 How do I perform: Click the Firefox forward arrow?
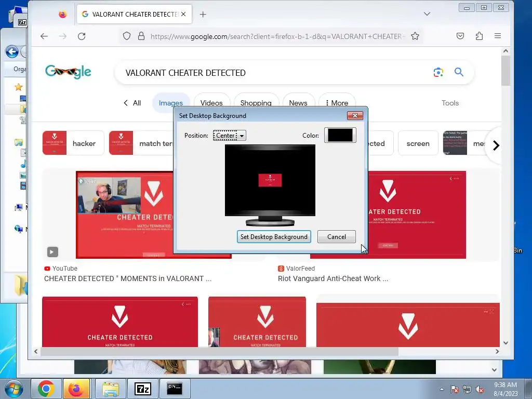(x=63, y=36)
